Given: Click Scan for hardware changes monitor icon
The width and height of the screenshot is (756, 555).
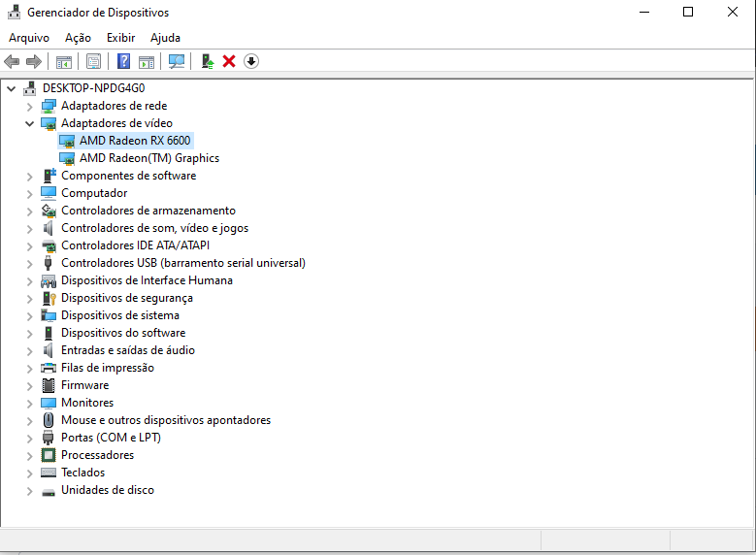Looking at the screenshot, I should pyautogui.click(x=177, y=61).
